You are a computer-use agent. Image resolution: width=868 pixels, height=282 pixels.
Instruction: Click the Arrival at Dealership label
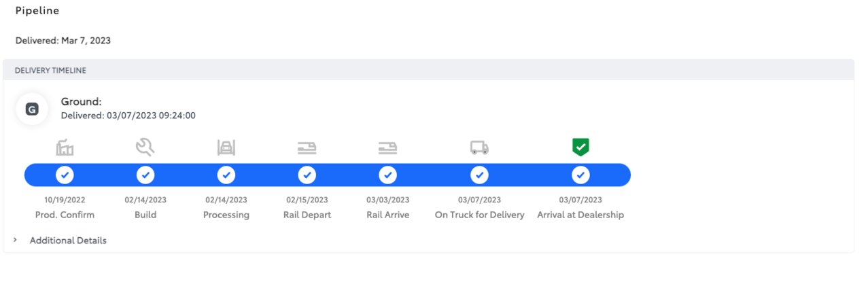coord(580,215)
